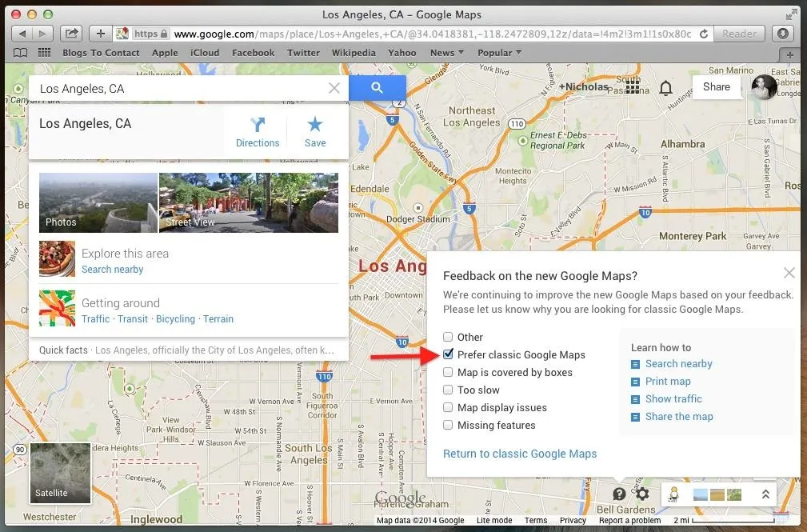This screenshot has width=807, height=532.
Task: Add bookmark with the plus button
Action: (x=100, y=34)
